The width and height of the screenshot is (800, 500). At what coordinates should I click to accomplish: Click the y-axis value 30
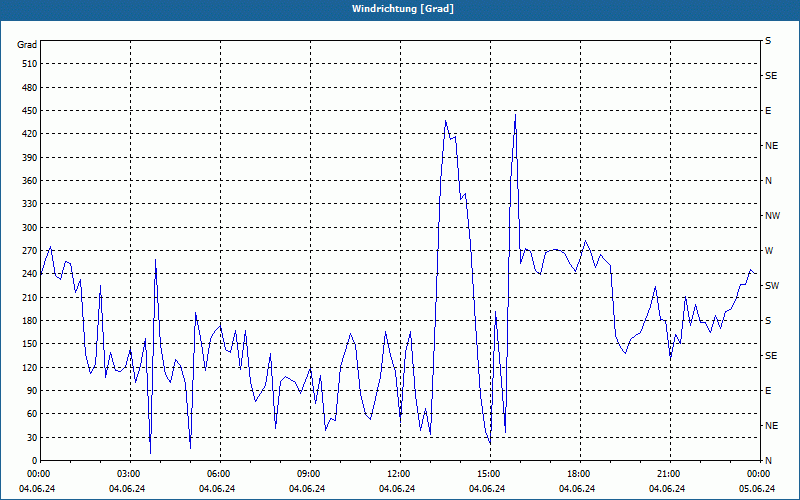coord(32,438)
